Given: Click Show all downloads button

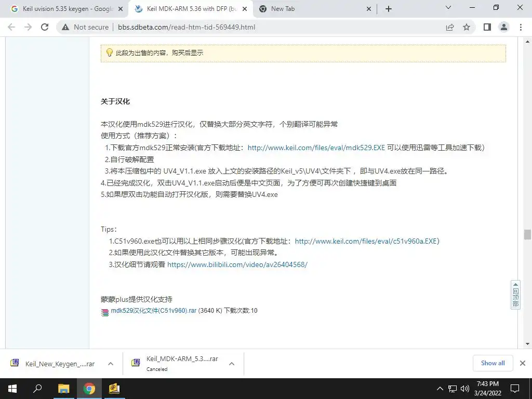Looking at the screenshot, I should click(493, 363).
